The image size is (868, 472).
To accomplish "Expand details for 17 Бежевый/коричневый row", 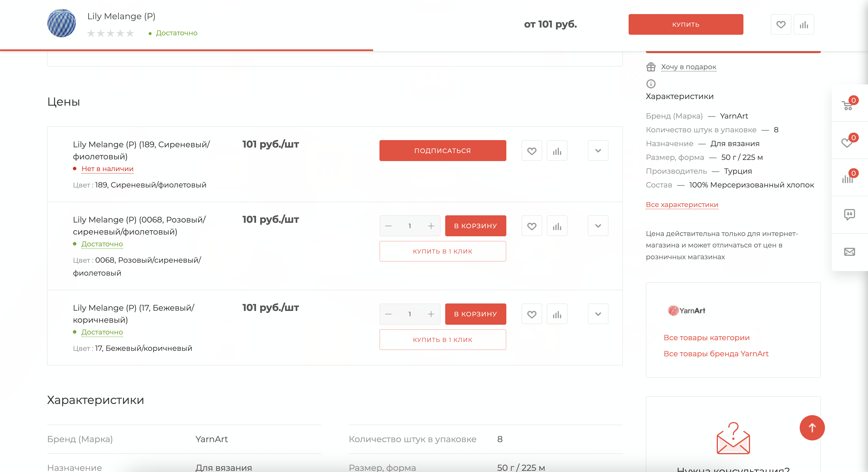I will 598,314.
